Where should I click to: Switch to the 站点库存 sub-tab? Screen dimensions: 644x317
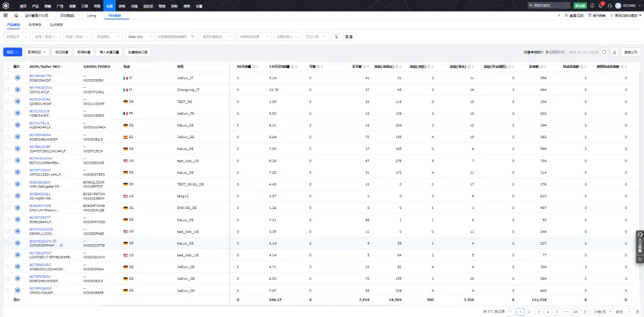click(56, 25)
